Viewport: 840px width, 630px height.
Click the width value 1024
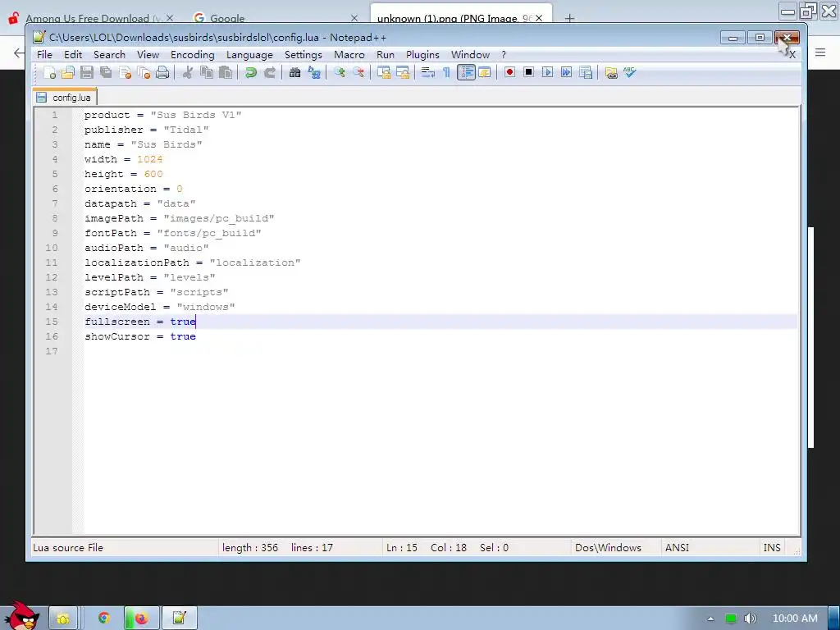150,159
